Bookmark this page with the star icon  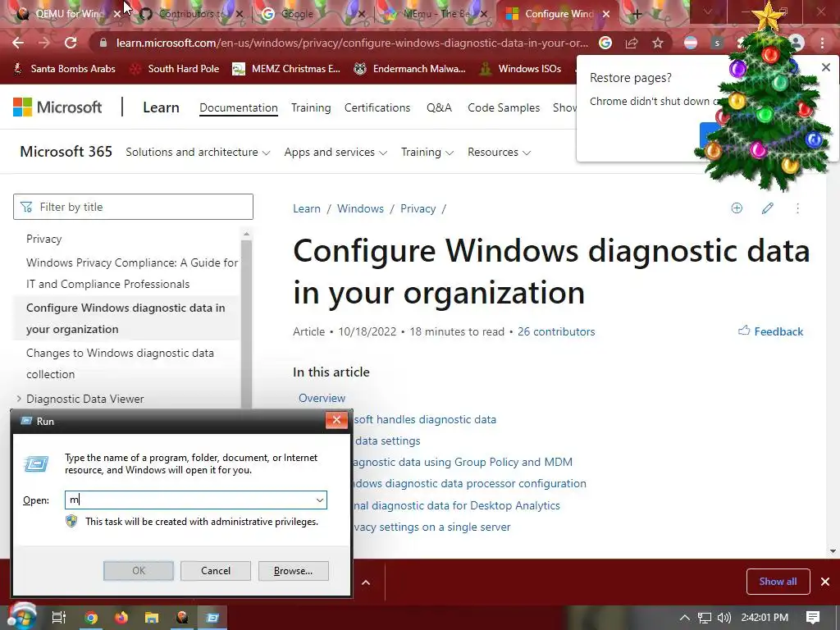tap(658, 43)
